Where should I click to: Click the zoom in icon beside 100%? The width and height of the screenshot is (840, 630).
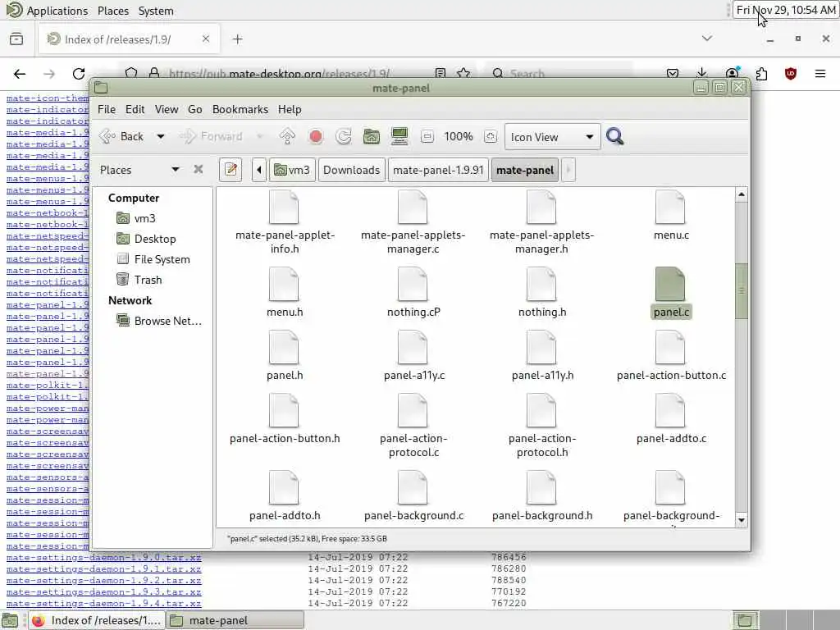(491, 137)
